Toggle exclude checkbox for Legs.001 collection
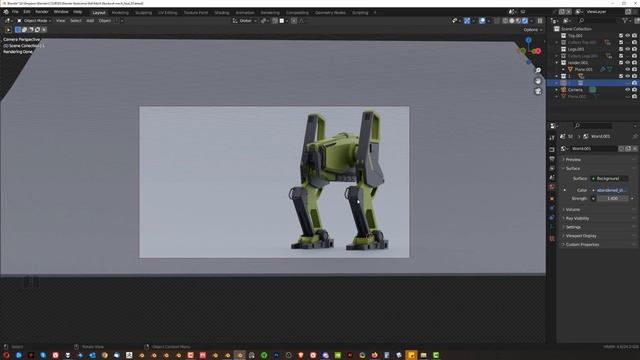The height and width of the screenshot is (360, 640). coord(621,49)
